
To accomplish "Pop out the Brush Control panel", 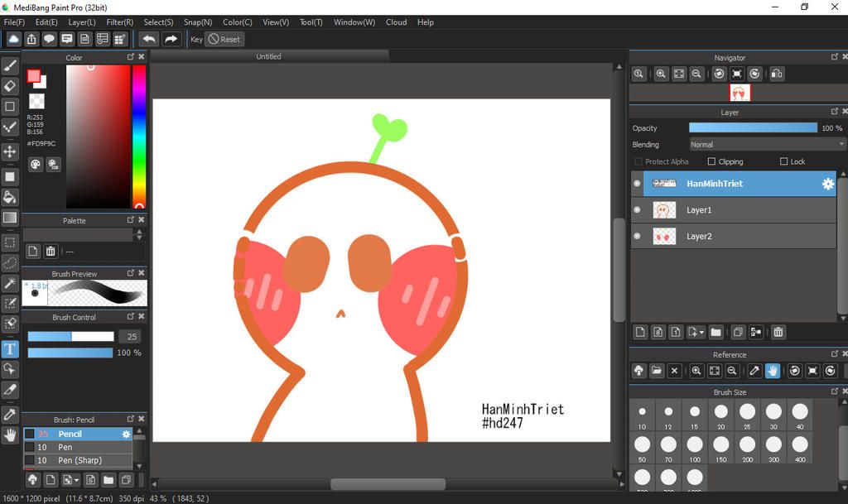I will 130,316.
